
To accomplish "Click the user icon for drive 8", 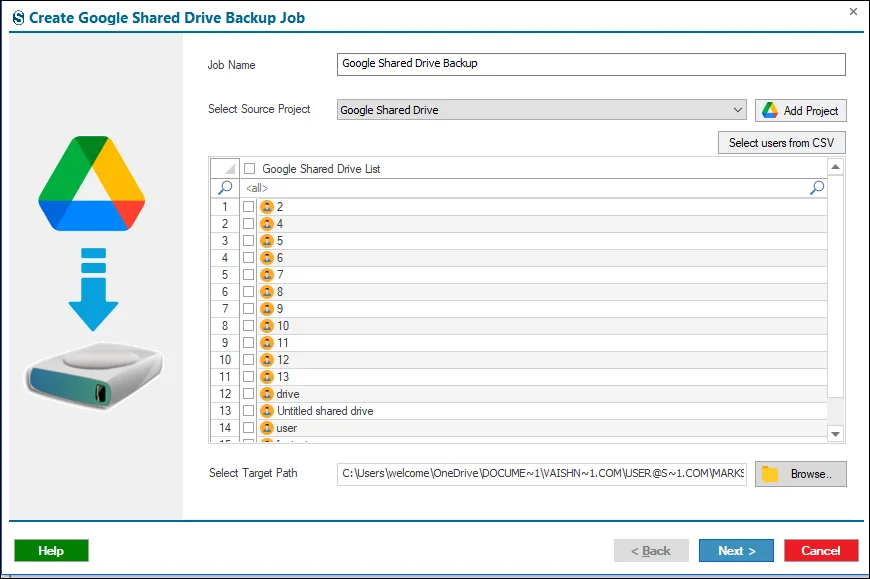I will click(x=267, y=292).
